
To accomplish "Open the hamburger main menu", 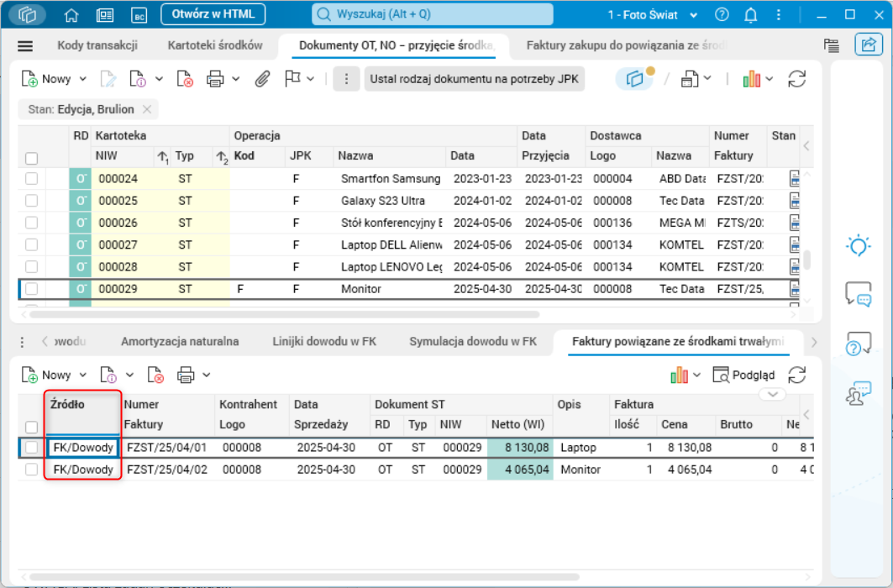I will [x=25, y=46].
